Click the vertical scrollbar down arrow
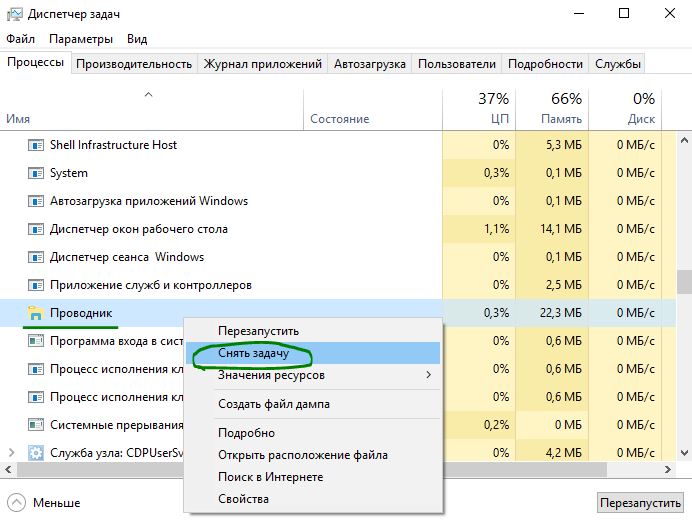Screen dimensions: 692x525 click(x=684, y=453)
